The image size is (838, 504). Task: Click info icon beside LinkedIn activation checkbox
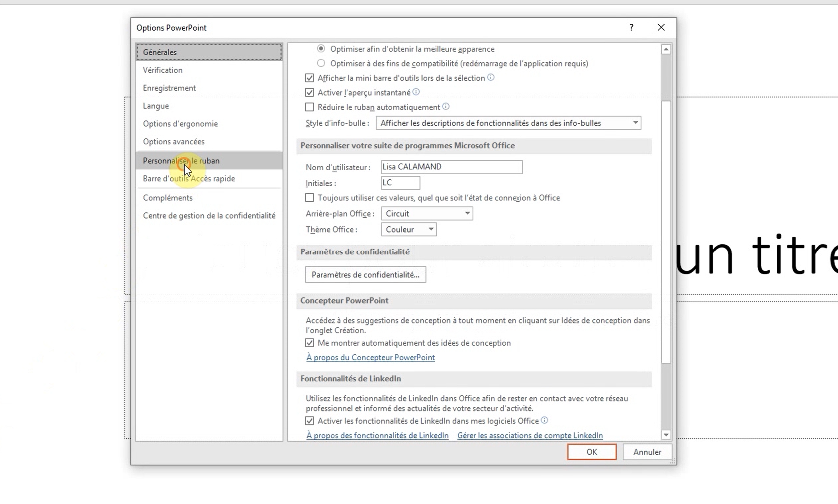click(x=545, y=420)
